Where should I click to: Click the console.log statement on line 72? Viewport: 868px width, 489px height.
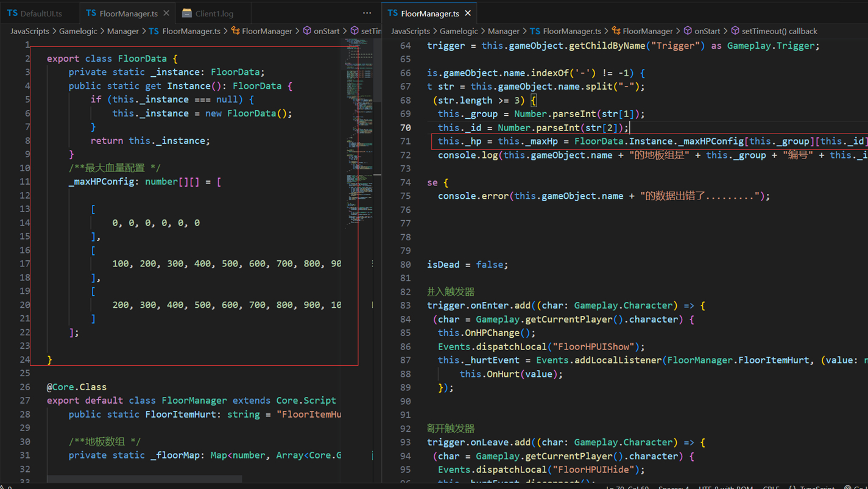click(652, 155)
